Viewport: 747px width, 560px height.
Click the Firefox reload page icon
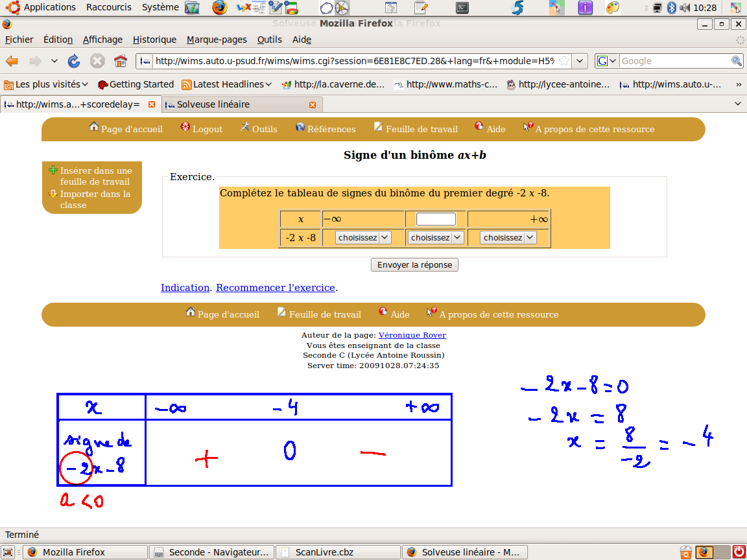tap(74, 61)
